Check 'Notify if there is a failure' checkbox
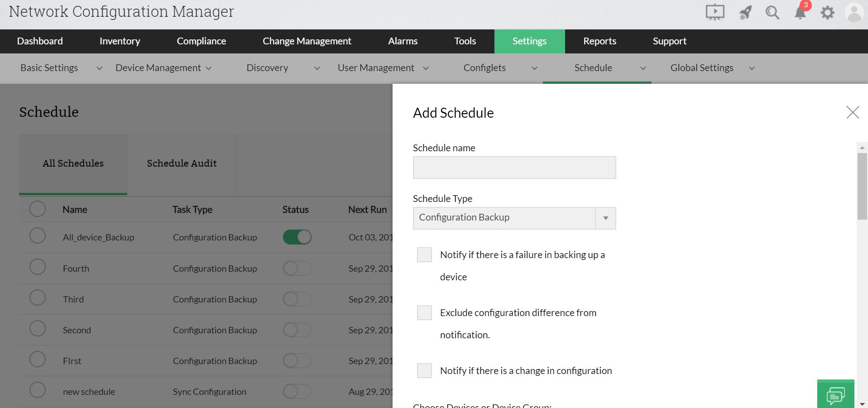 (424, 254)
